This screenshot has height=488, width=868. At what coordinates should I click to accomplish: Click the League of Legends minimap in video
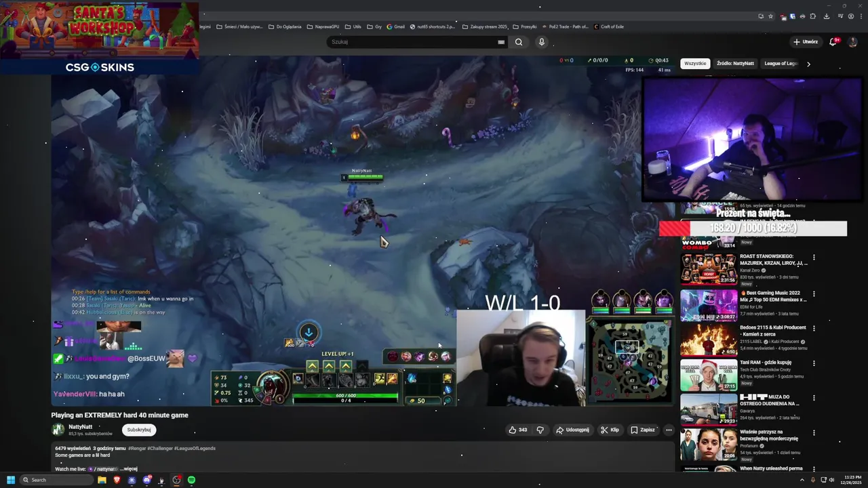click(x=629, y=362)
